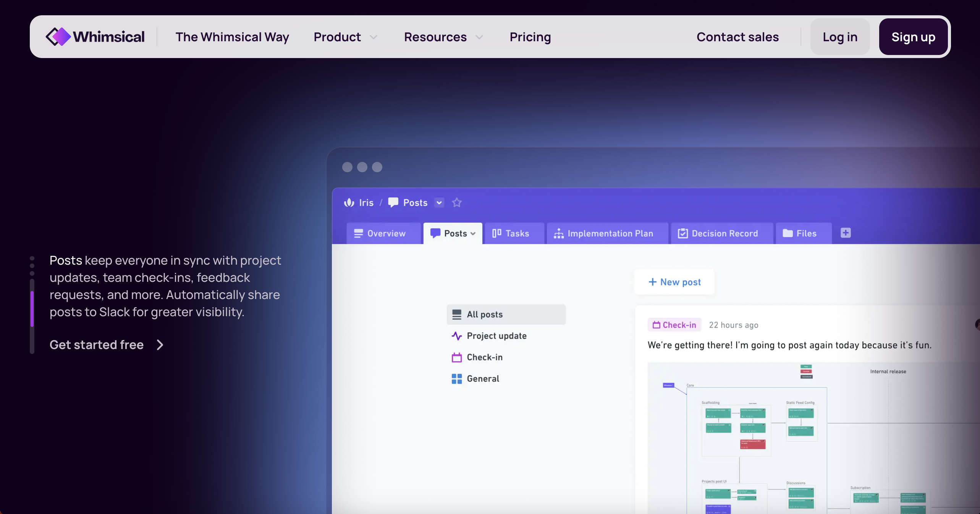Create a New post
The width and height of the screenshot is (980, 514).
674,282
